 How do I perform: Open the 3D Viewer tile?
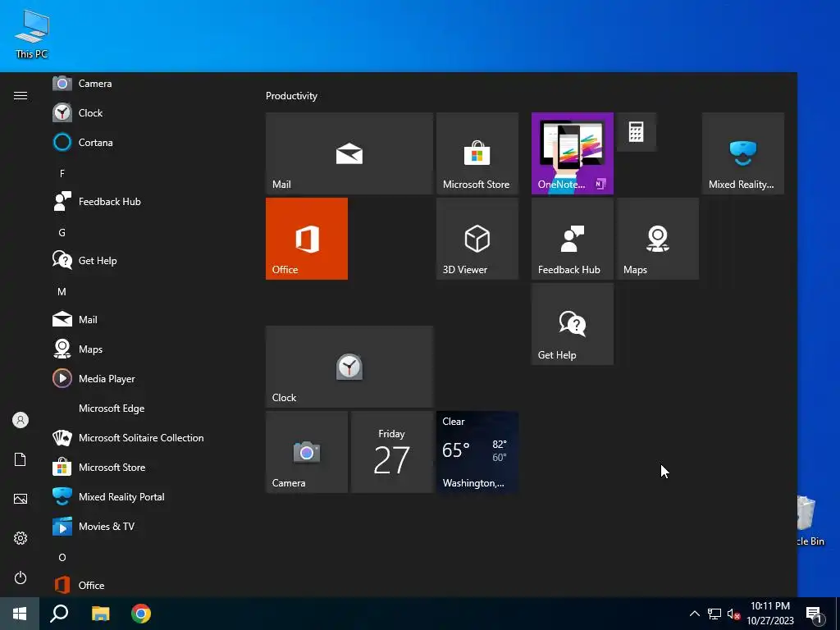coord(477,239)
